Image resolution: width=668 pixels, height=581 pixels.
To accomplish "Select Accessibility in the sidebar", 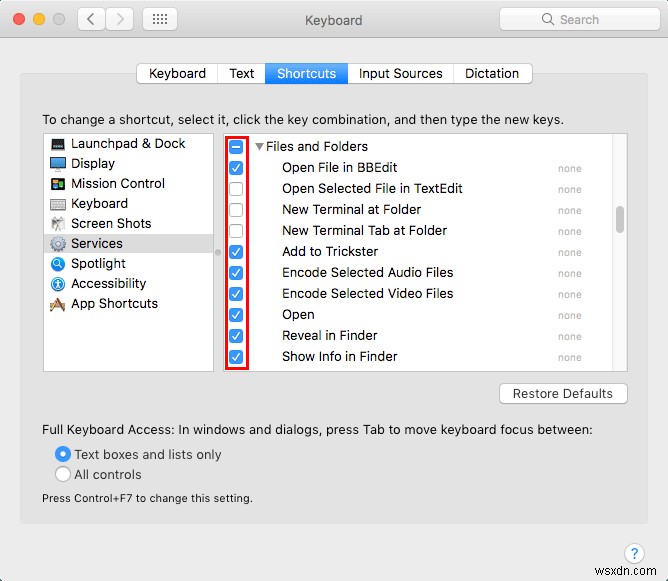I will point(128,284).
